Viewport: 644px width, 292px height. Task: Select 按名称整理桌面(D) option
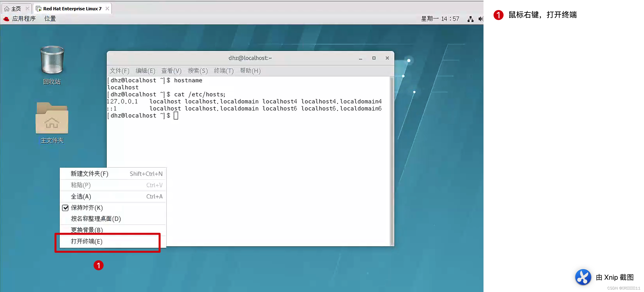pos(96,219)
